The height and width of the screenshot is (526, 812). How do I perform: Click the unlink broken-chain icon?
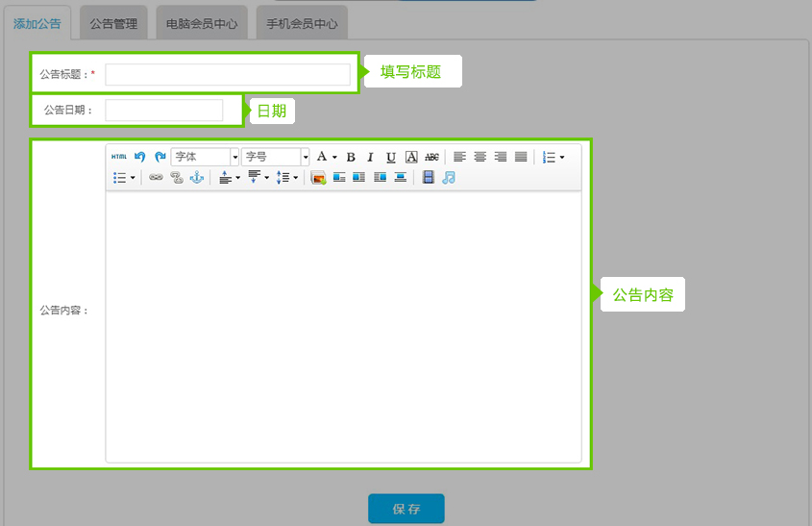coord(176,178)
